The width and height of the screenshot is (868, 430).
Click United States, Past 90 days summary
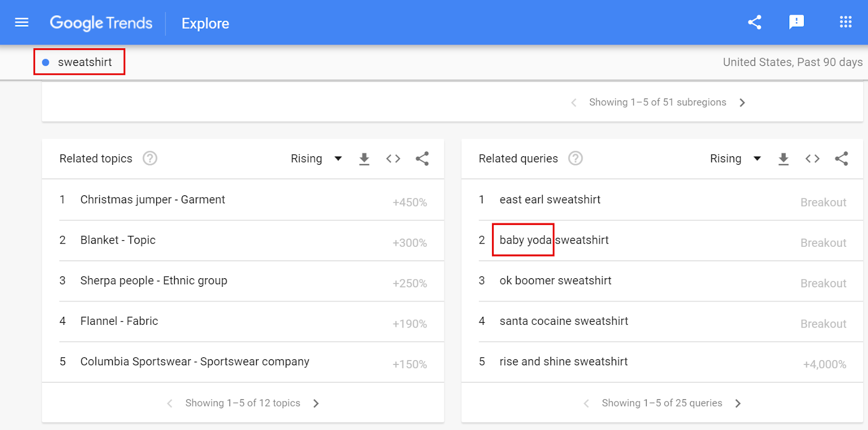tap(793, 62)
